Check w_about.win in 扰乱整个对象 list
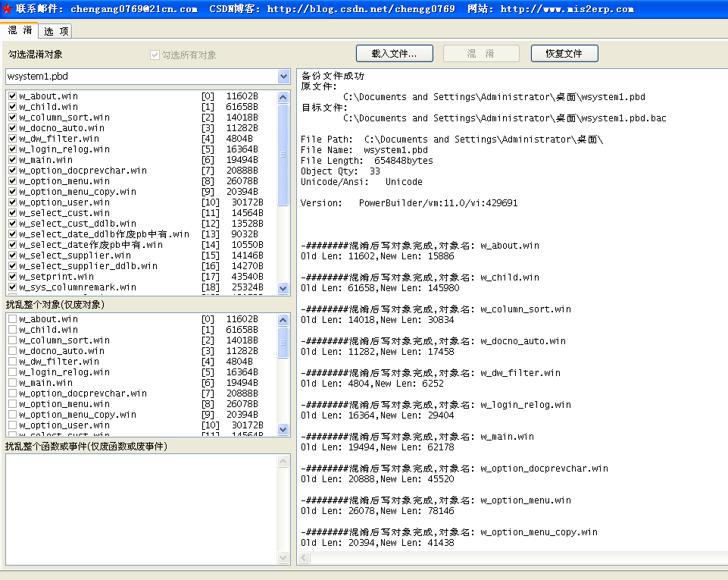Screen dimensions: 728x580 pyautogui.click(x=13, y=319)
